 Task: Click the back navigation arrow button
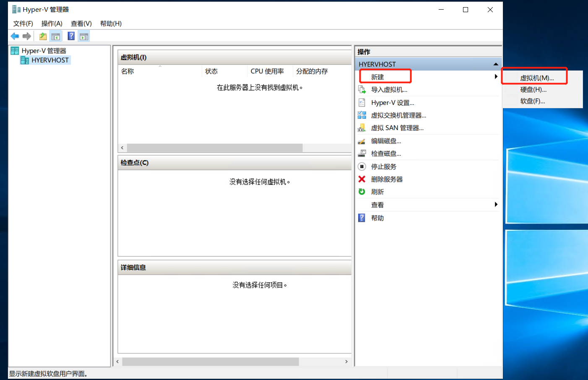pos(14,36)
